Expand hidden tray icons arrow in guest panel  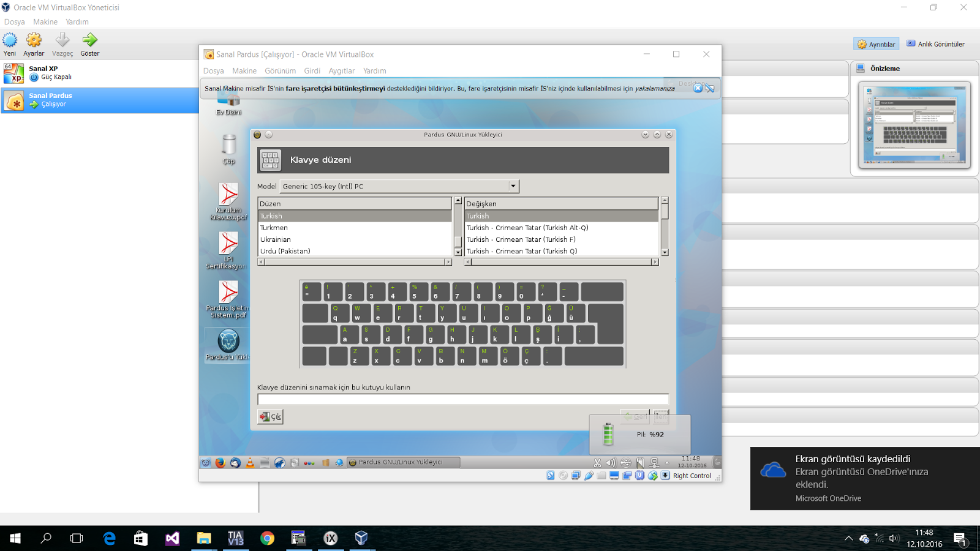click(x=667, y=463)
